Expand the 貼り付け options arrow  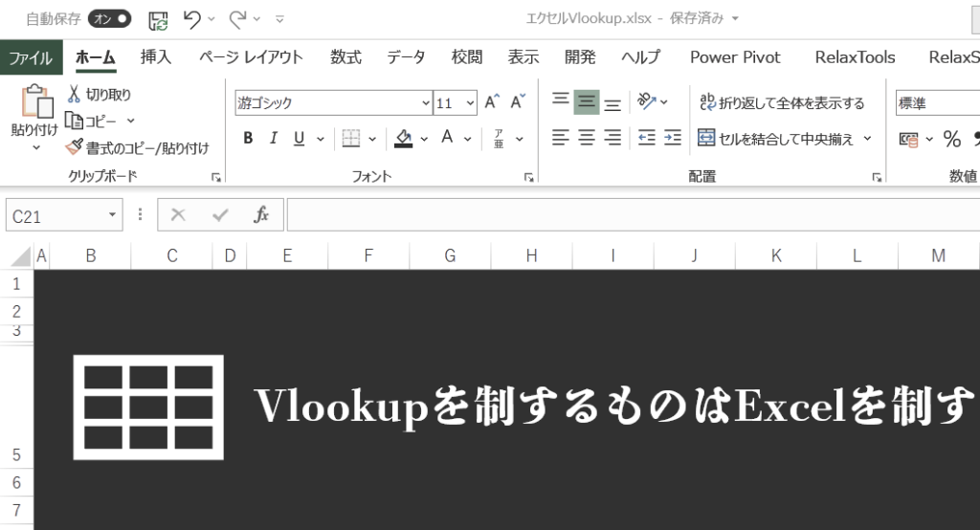pyautogui.click(x=35, y=148)
